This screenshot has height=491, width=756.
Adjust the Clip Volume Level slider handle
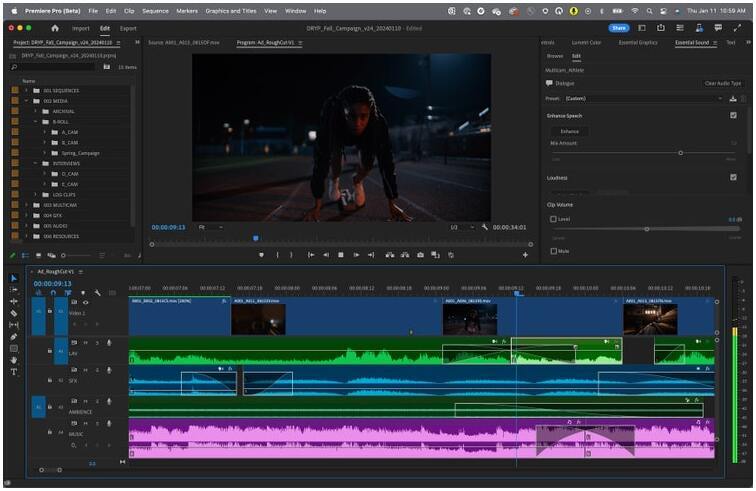click(647, 229)
